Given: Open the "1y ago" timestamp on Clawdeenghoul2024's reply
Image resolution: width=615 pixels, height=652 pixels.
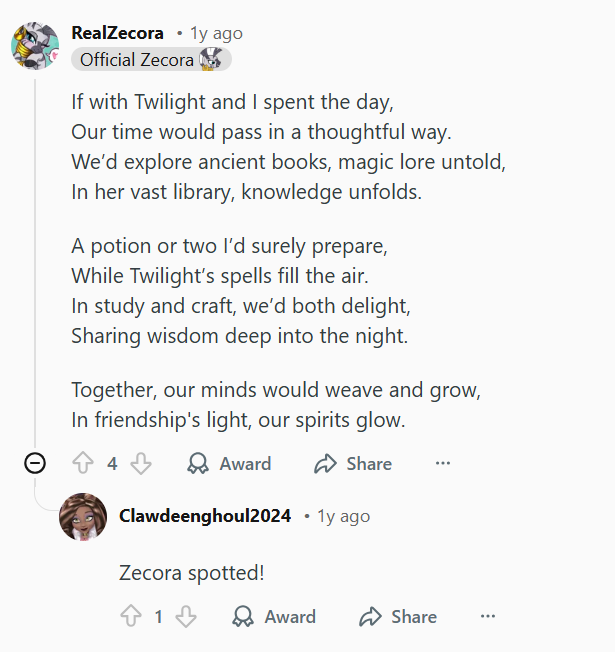Looking at the screenshot, I should [343, 516].
